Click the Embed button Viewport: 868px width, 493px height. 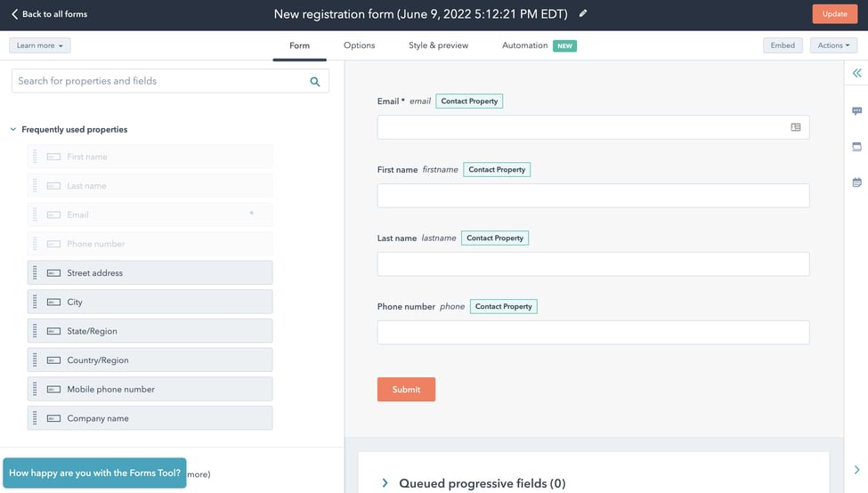[x=783, y=45]
